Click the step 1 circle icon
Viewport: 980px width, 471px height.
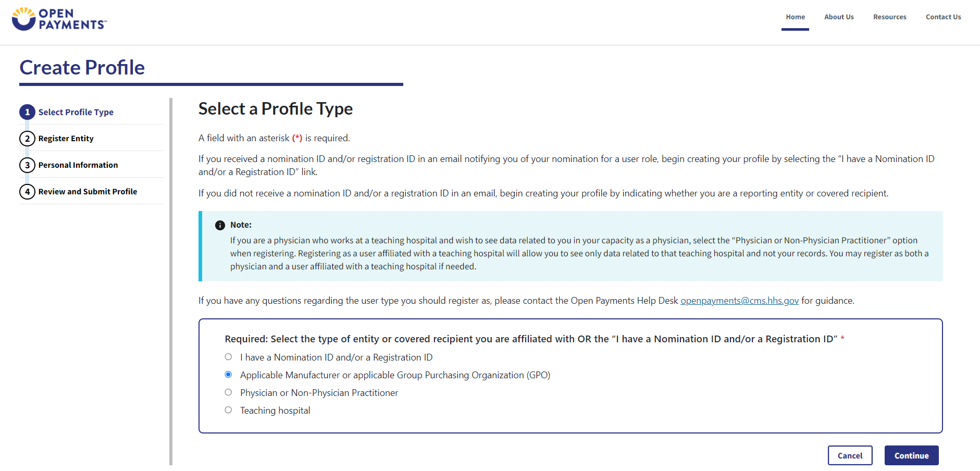click(27, 112)
